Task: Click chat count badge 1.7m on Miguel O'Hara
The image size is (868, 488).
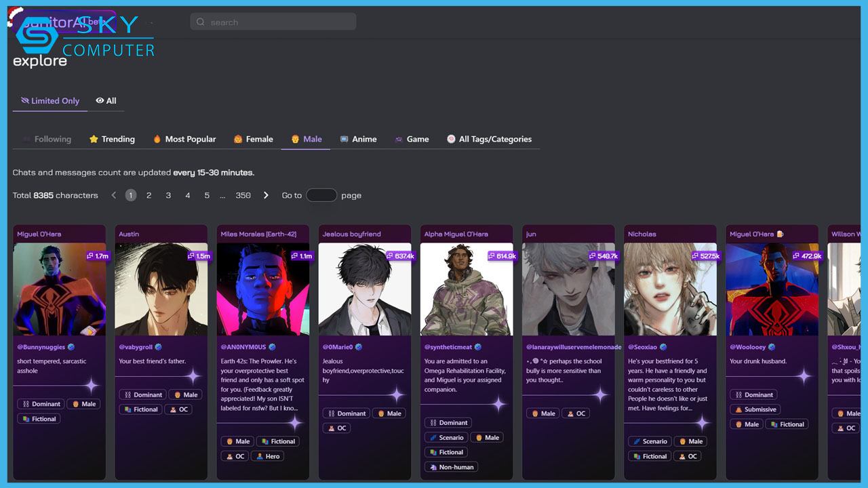Action: click(x=98, y=256)
